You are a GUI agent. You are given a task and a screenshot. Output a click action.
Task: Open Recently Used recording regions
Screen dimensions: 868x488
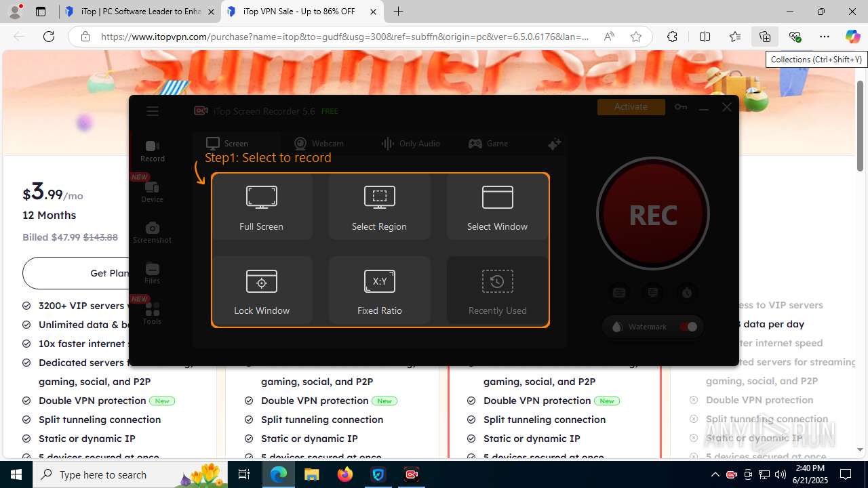click(x=497, y=291)
